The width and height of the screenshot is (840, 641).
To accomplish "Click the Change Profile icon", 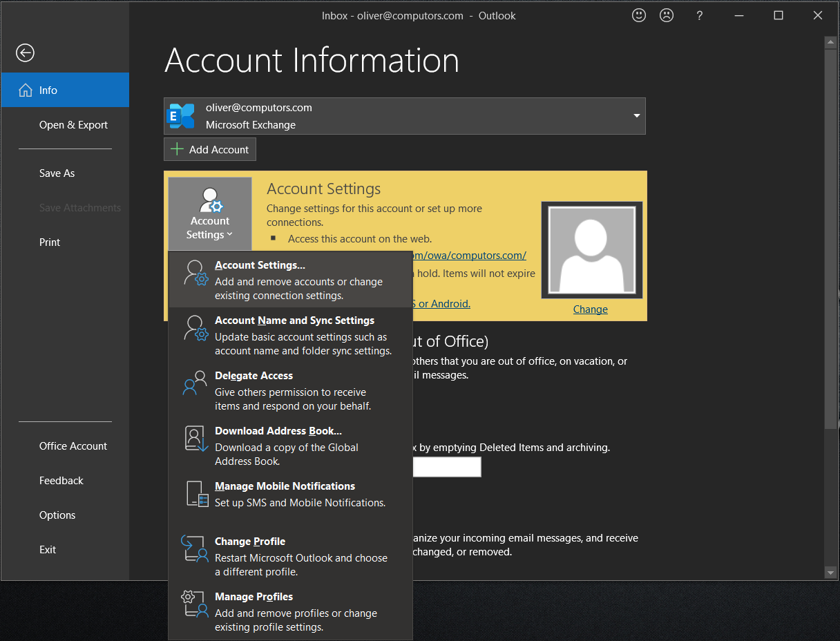I will click(x=195, y=549).
